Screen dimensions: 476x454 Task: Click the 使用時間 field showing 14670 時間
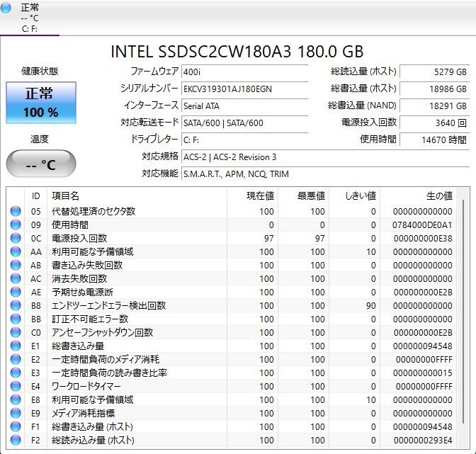tap(435, 140)
